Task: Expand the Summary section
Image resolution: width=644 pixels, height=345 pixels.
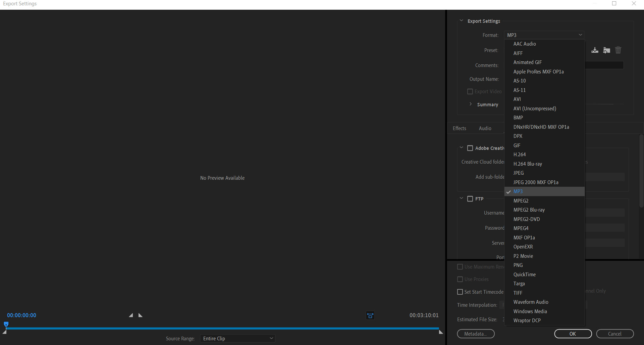Action: [x=471, y=104]
